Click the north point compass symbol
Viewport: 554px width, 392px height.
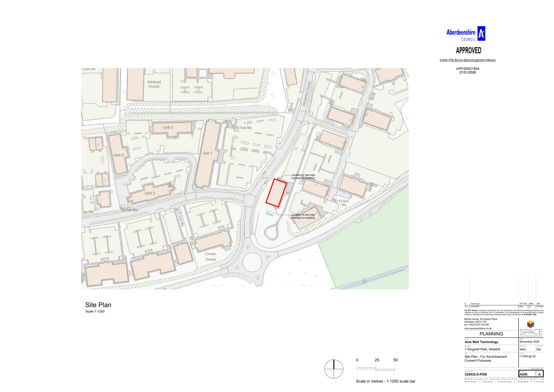click(x=334, y=369)
